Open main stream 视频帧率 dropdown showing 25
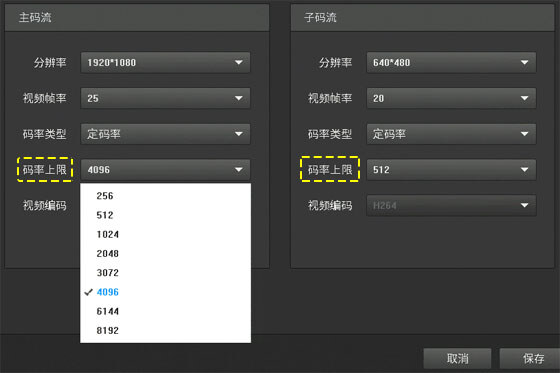 click(165, 98)
